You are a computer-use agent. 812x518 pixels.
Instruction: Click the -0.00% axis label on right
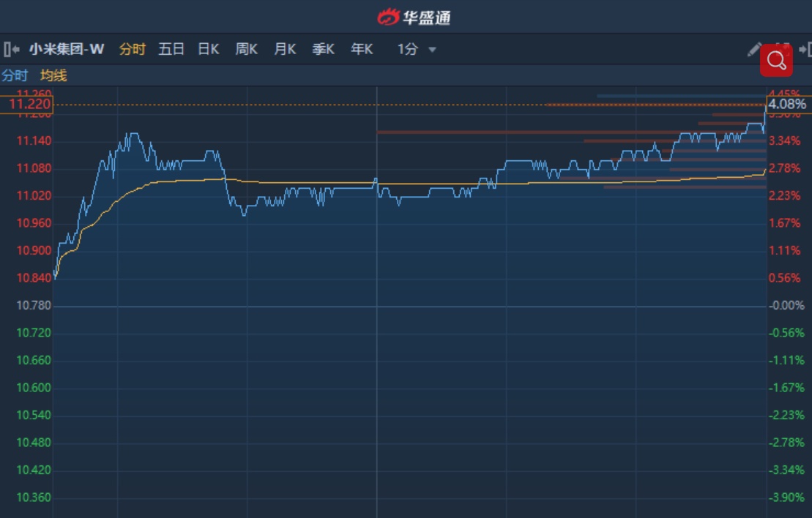(x=786, y=305)
